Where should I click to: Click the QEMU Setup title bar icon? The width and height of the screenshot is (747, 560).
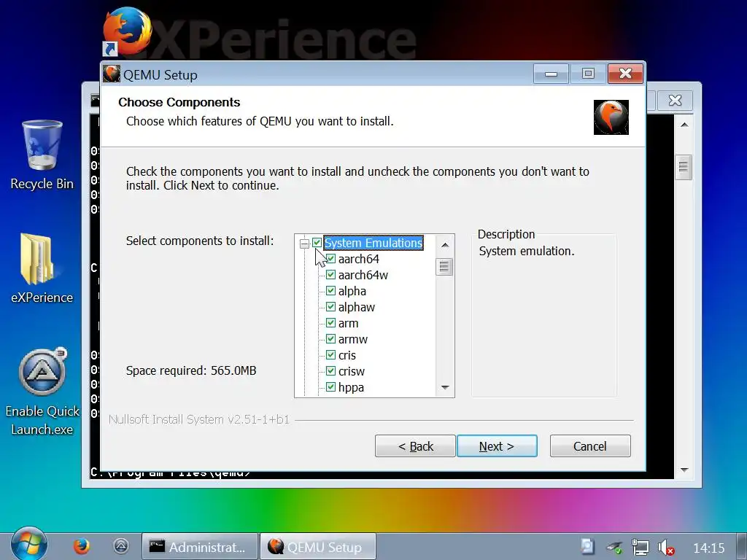pyautogui.click(x=112, y=74)
